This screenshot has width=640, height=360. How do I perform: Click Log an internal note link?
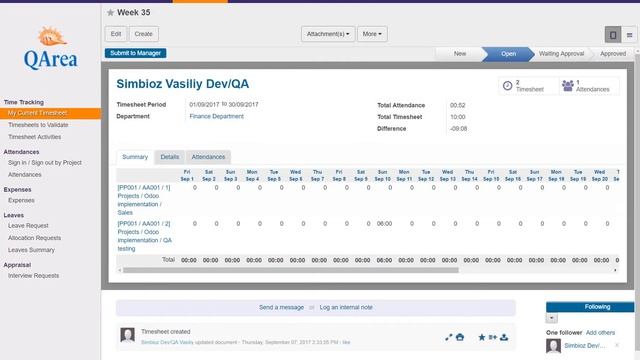346,307
